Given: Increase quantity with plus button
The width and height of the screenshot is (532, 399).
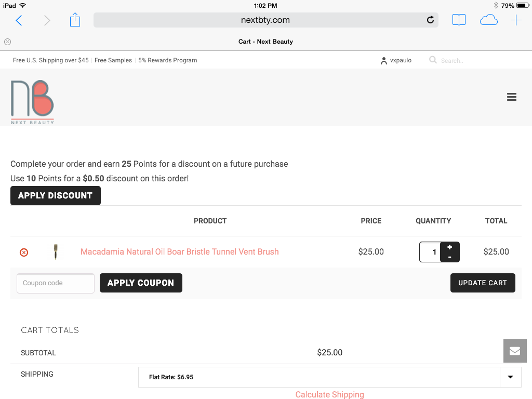Looking at the screenshot, I should point(449,247).
